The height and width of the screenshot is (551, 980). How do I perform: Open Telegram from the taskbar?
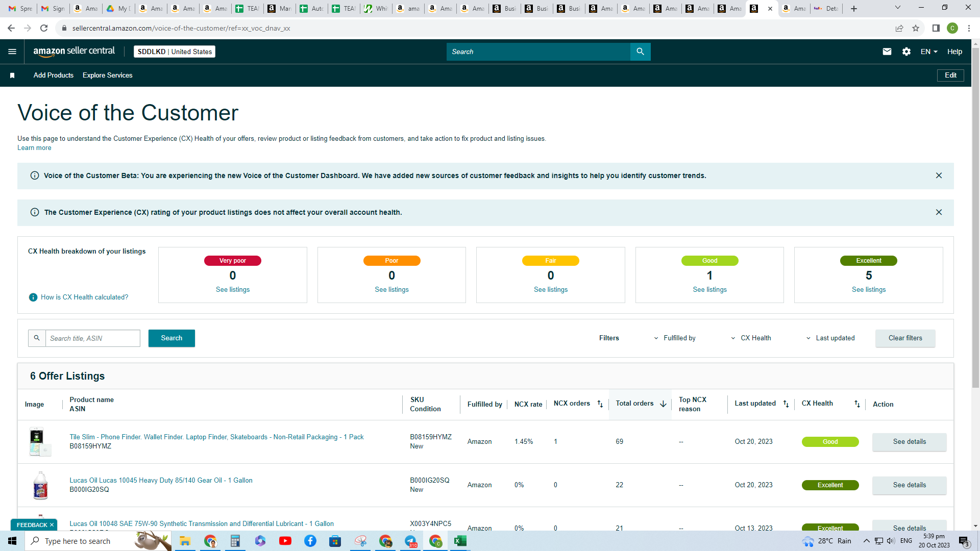click(410, 541)
